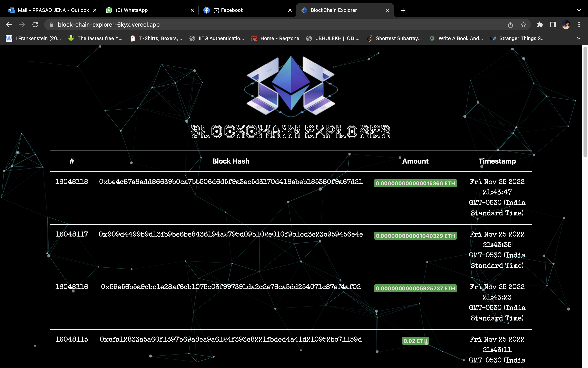This screenshot has width=588, height=368.
Task: Switch to the Mail - PRASAD JENA Outlook tab
Action: click(x=52, y=10)
